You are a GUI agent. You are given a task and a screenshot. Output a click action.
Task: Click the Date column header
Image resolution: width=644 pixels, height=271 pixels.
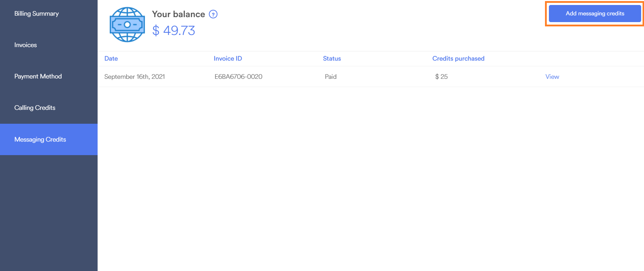point(111,58)
